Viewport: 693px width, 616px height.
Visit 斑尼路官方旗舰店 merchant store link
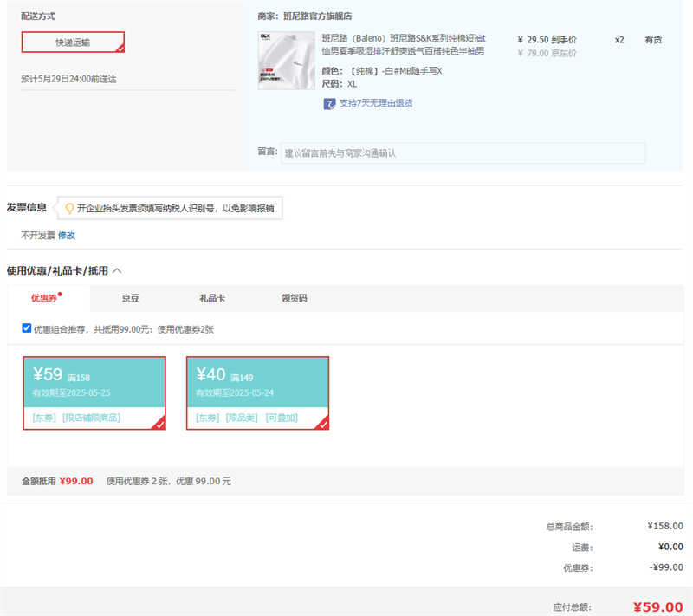(318, 16)
